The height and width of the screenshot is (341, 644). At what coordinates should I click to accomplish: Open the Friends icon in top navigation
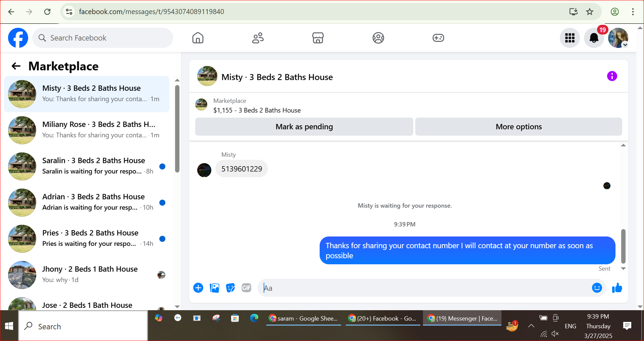coord(258,38)
